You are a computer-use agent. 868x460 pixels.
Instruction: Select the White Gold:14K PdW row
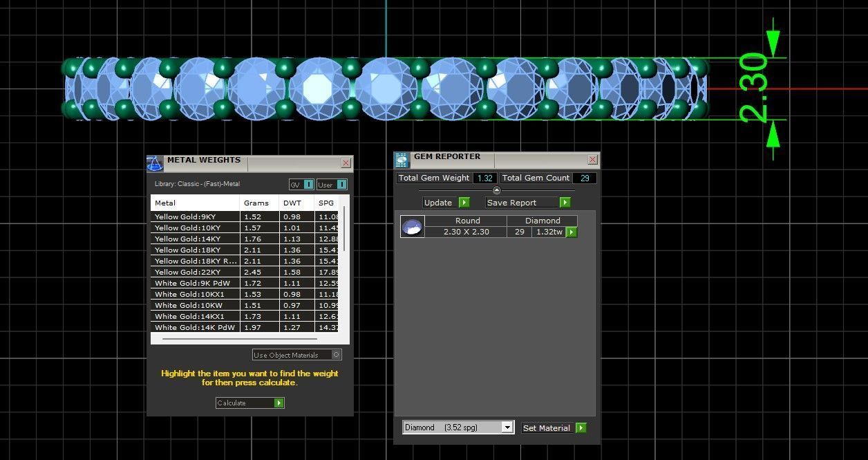[x=245, y=327]
